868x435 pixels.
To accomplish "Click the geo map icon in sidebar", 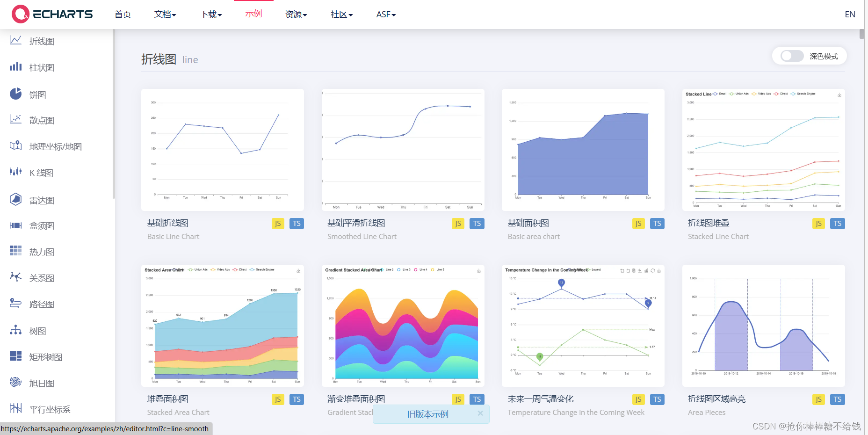I will coord(16,145).
